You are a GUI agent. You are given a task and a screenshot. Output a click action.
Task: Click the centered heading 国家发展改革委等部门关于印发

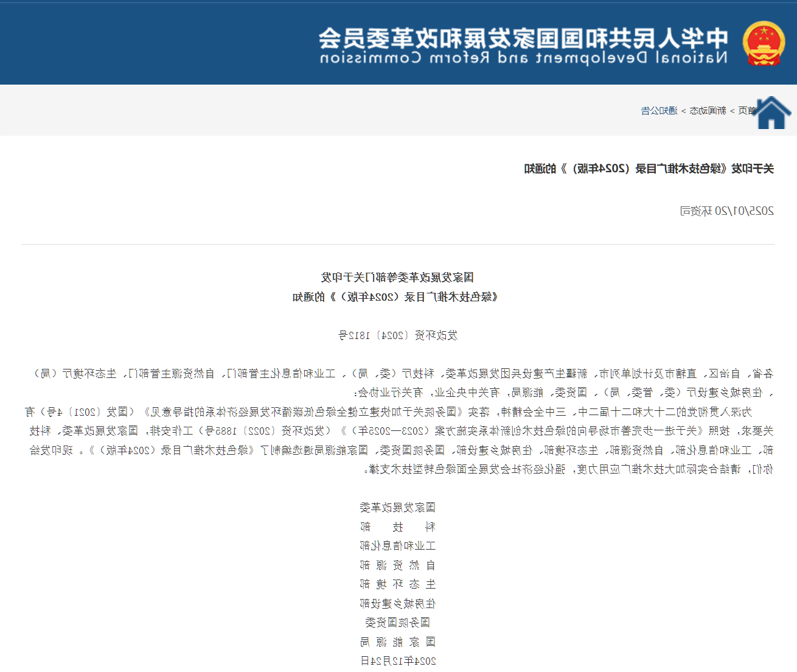click(397, 278)
